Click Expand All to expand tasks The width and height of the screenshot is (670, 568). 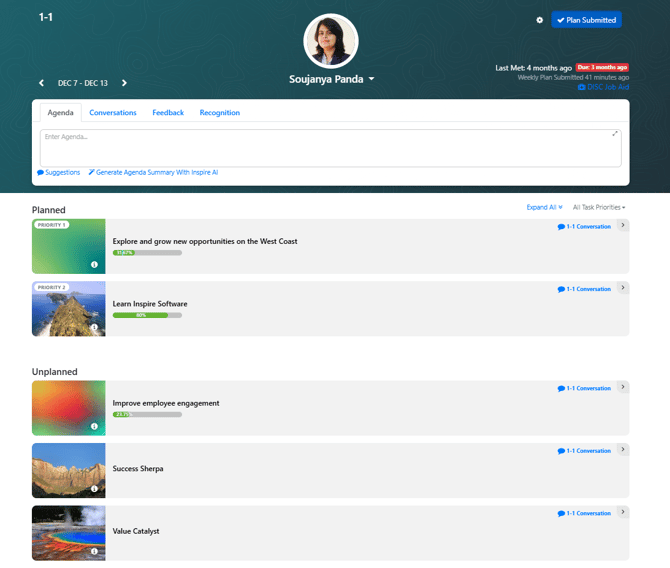(544, 207)
